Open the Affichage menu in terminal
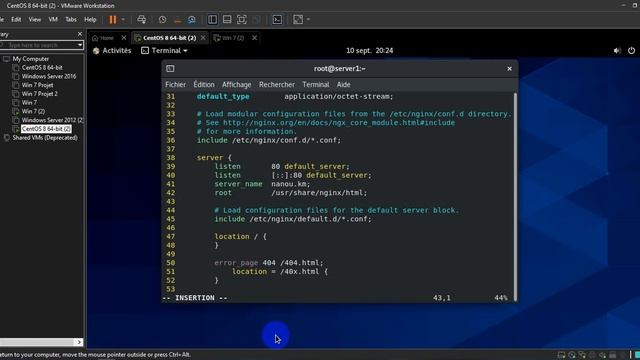The width and height of the screenshot is (640, 360). click(237, 84)
